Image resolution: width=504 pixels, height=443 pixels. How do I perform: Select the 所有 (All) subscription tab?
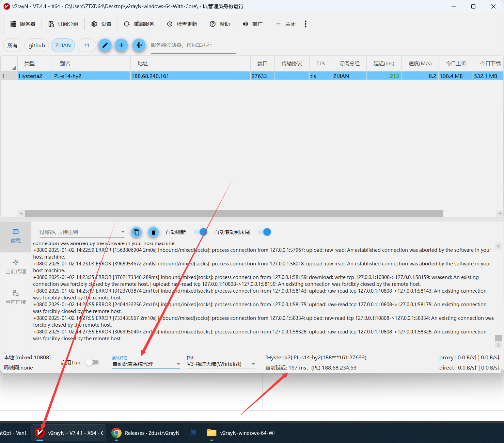pos(13,46)
